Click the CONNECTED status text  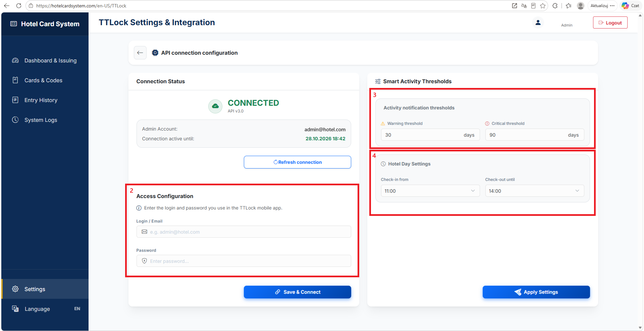pos(253,103)
